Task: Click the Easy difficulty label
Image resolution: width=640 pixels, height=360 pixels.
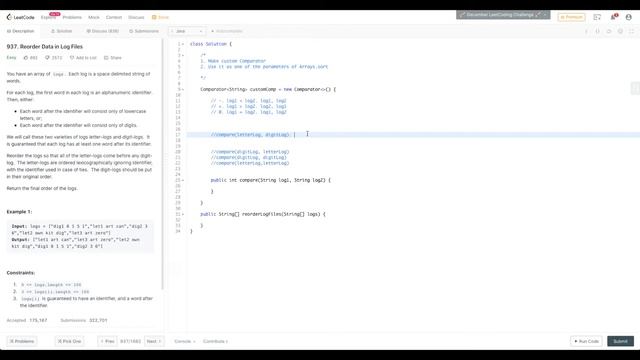Action: pos(11,58)
